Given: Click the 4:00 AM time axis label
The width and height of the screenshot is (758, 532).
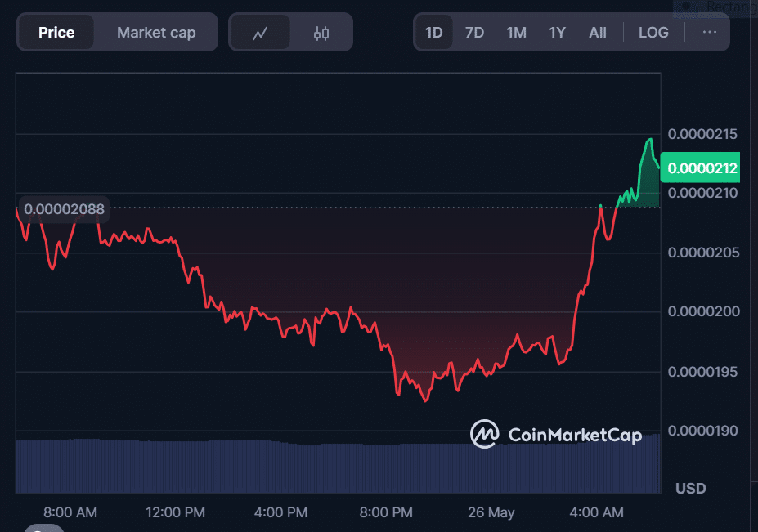Looking at the screenshot, I should [596, 512].
